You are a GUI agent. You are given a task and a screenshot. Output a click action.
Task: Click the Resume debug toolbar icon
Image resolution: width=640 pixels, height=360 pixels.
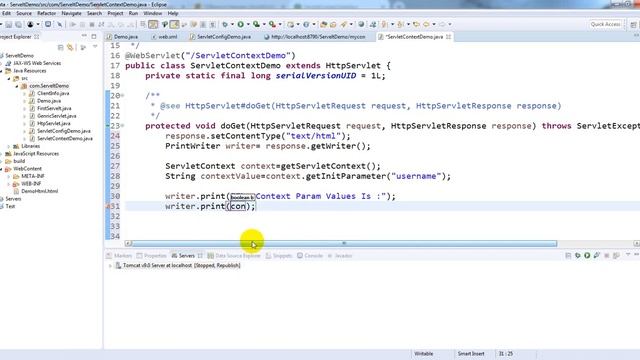click(x=73, y=24)
